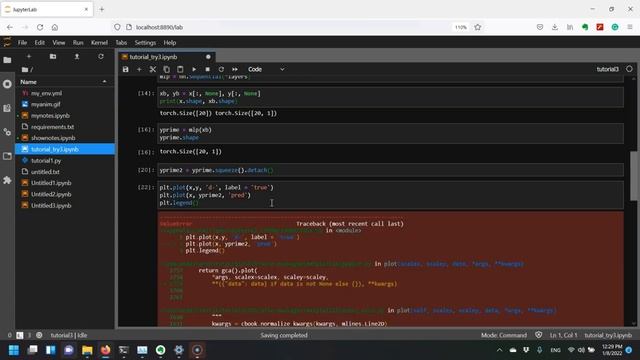Open the file browser sidebar panel
The width and height of the screenshot is (640, 360).
[x=7, y=60]
